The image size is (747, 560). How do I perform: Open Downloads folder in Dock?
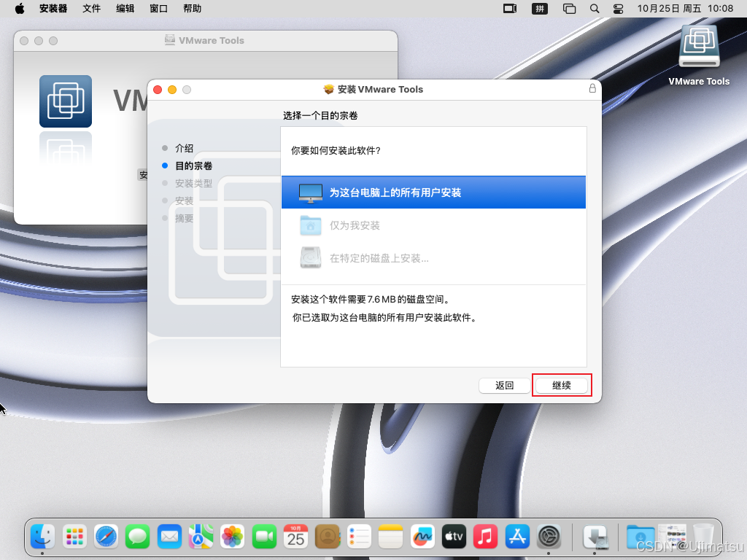(640, 537)
